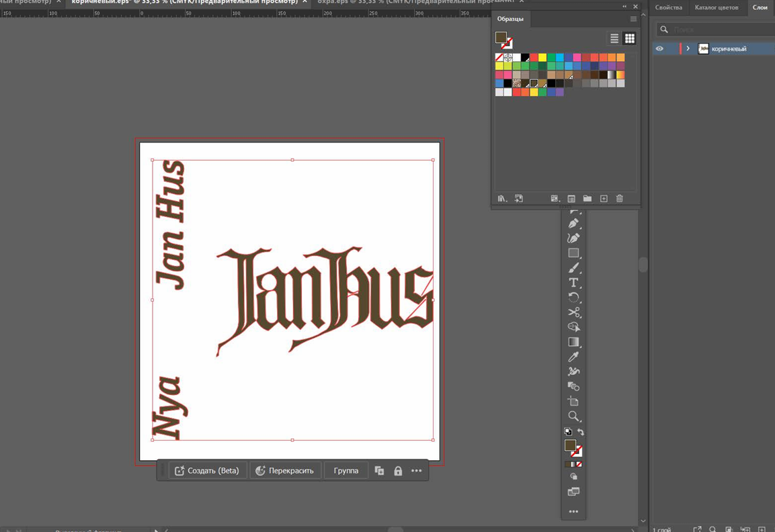Viewport: 775px width, 532px height.
Task: Set paint mode to Color in toolbar
Action: [567, 464]
